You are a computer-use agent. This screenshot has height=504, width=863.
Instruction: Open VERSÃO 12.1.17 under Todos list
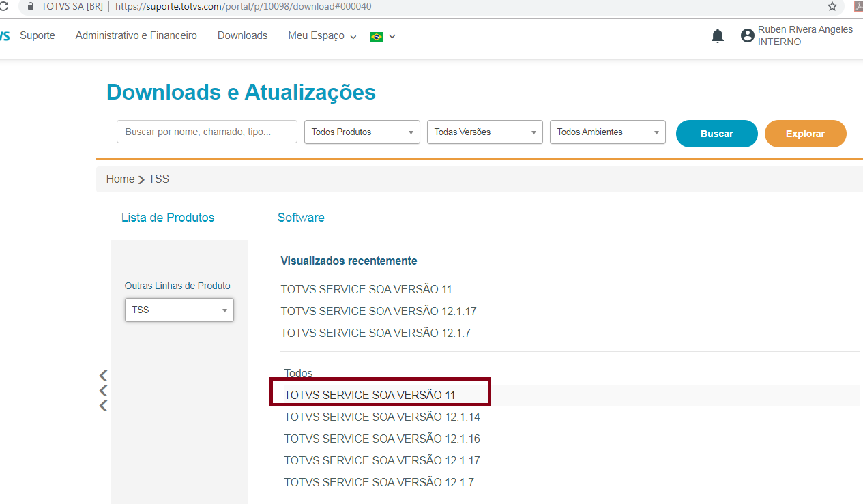pos(382,460)
